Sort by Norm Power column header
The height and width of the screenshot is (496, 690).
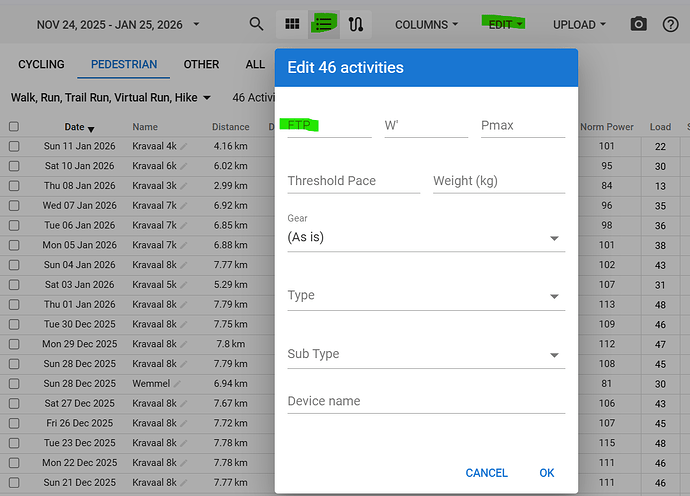coord(607,127)
